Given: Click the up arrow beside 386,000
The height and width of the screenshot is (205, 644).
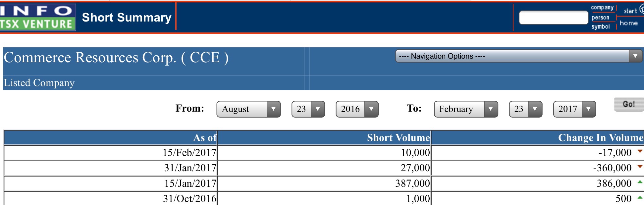Looking at the screenshot, I should (640, 182).
